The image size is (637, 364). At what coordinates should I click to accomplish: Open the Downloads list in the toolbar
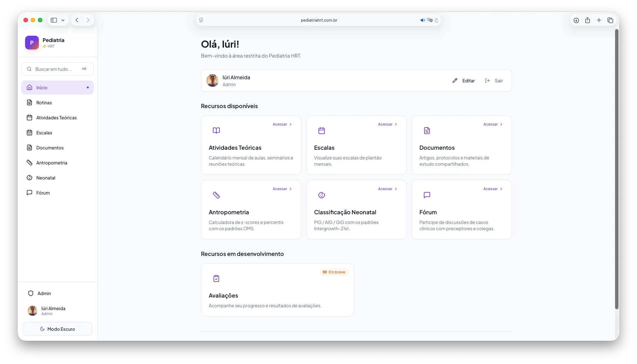coord(576,20)
